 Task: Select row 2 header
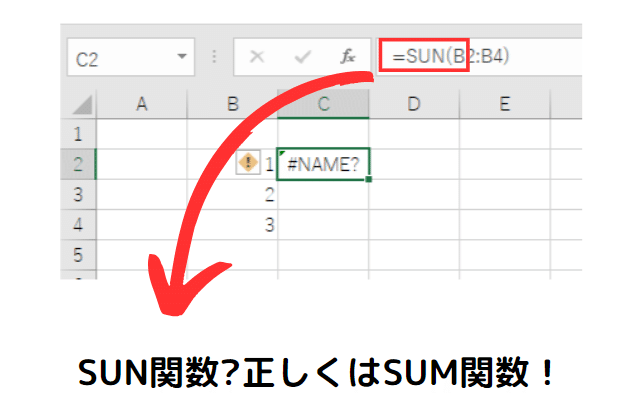pyautogui.click(x=78, y=164)
